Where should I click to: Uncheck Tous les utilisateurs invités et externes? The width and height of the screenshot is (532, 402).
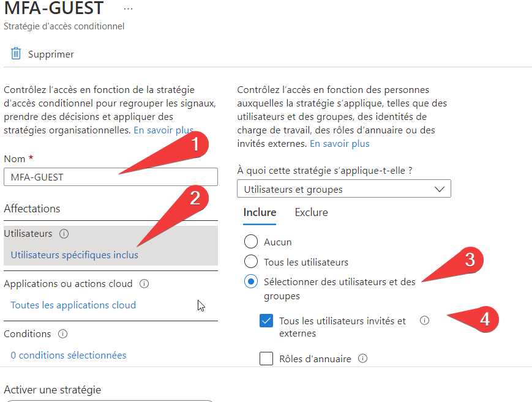[x=266, y=321]
